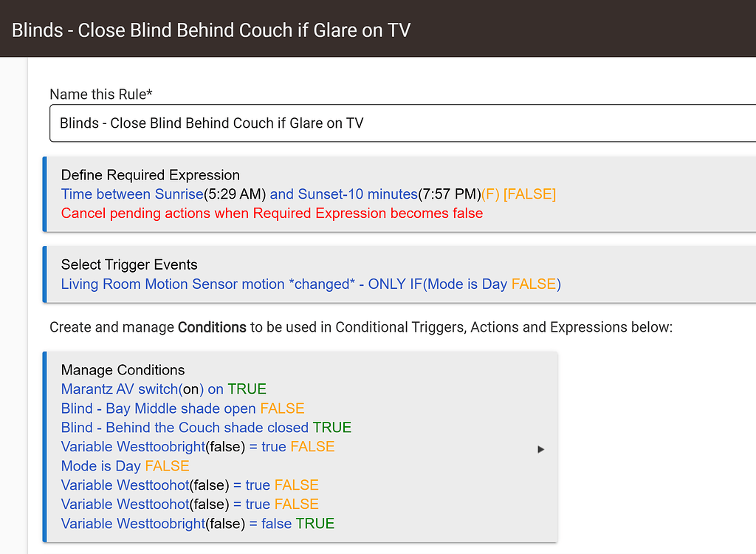Viewport: 756px width, 554px height.
Task: Click the red Cancel pending actions option
Action: pos(272,213)
